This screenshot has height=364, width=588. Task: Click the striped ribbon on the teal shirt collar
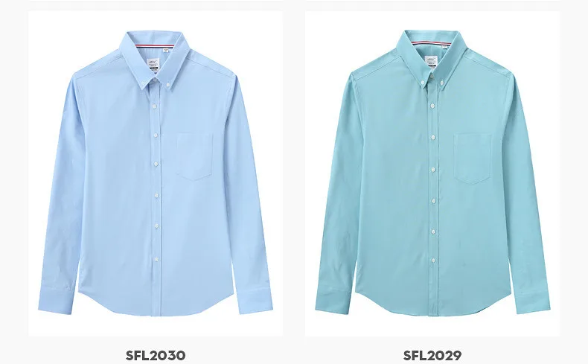pyautogui.click(x=432, y=43)
